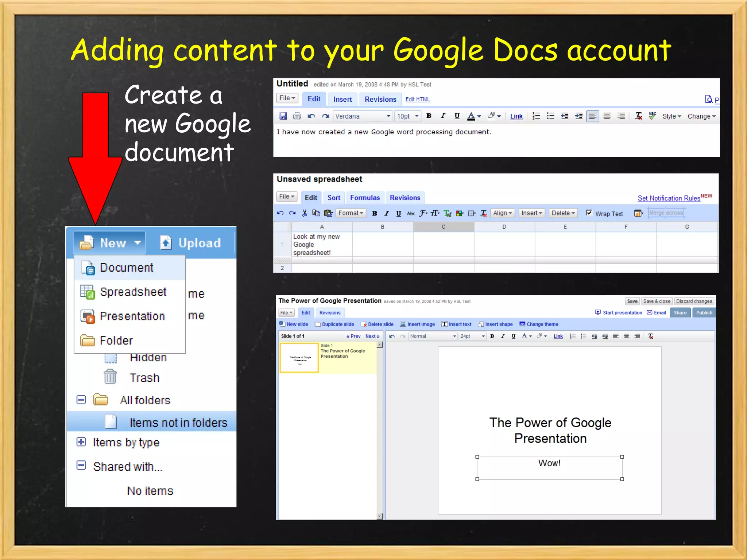747x560 pixels.
Task: Select slide 1 thumbnail in presentation
Action: (299, 358)
